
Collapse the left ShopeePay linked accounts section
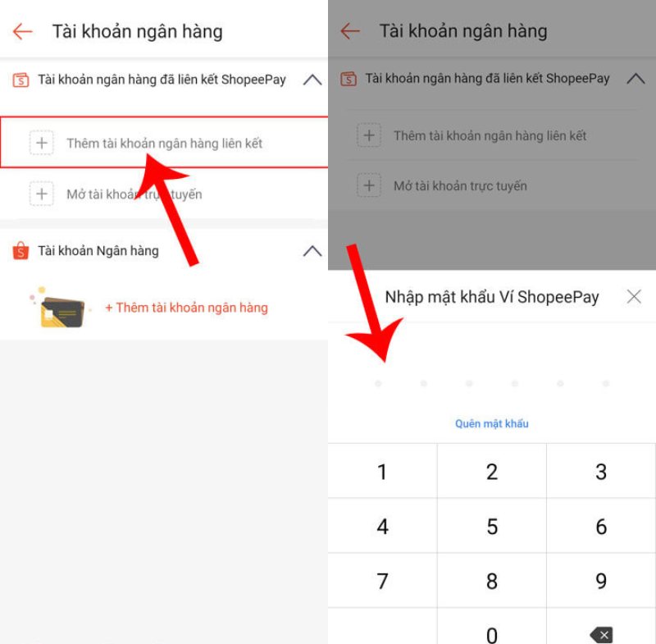312,80
